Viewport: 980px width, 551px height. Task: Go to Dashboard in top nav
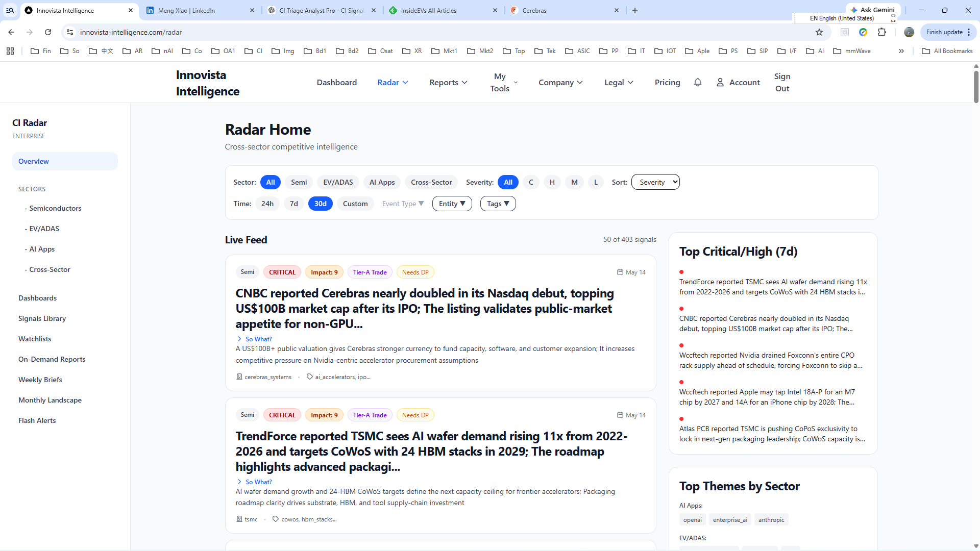337,82
